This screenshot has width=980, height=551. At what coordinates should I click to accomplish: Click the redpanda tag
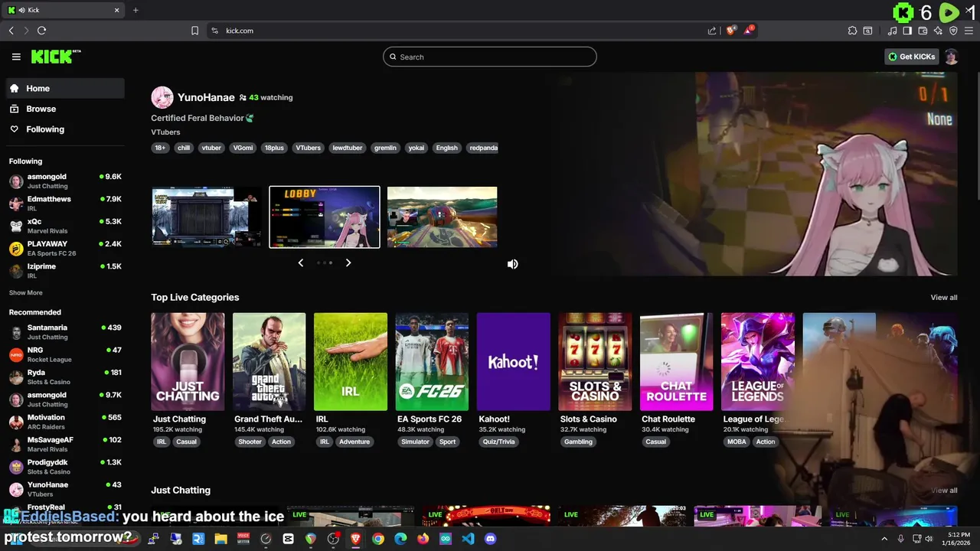coord(483,148)
